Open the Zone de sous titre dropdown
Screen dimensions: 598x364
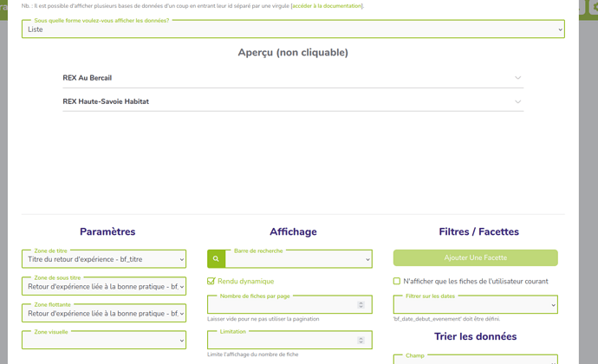coord(104,286)
